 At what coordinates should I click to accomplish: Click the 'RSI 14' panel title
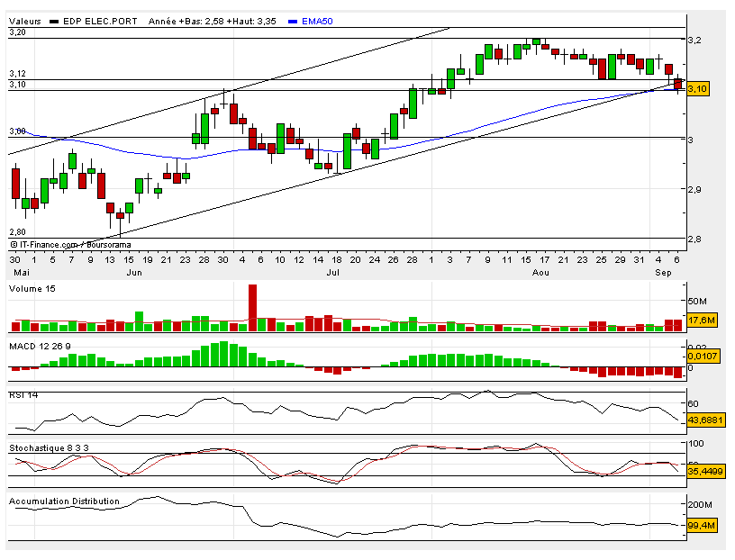pyautogui.click(x=23, y=395)
